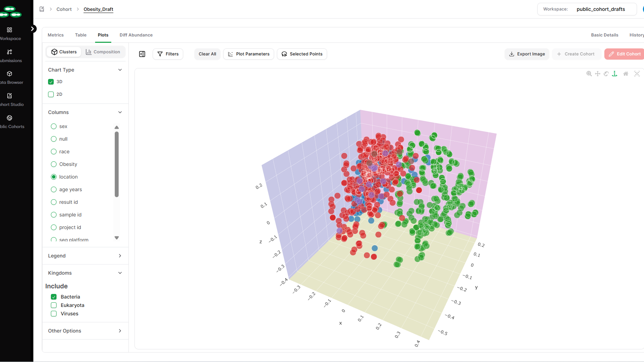The image size is (644, 362).
Task: Click the Obesity_Draft breadcrumb link
Action: [x=98, y=9]
